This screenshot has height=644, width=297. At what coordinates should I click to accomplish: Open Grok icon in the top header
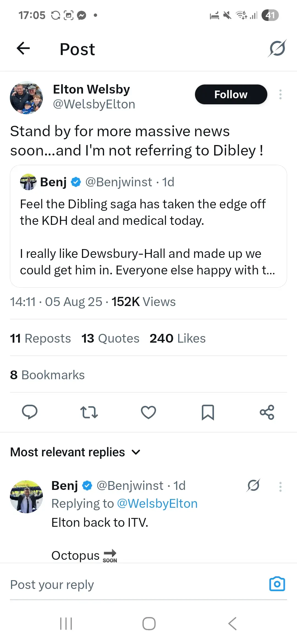[x=277, y=49]
